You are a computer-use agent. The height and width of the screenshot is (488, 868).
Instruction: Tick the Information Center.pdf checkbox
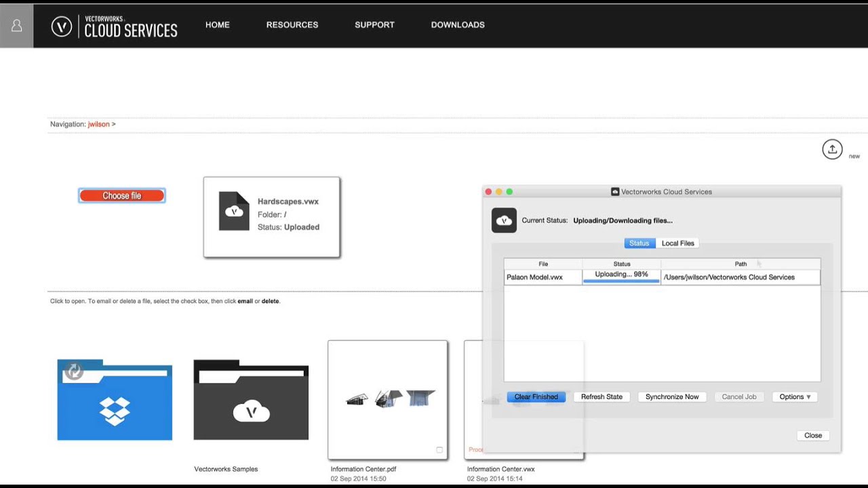pyautogui.click(x=439, y=450)
